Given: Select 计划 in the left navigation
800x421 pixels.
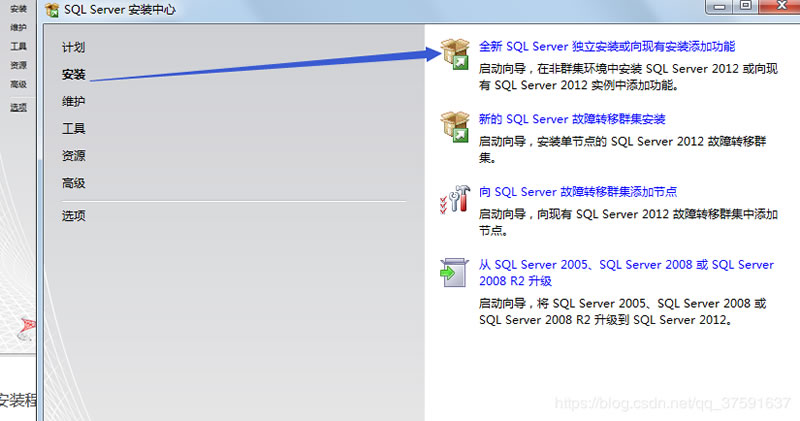Looking at the screenshot, I should pos(73,48).
